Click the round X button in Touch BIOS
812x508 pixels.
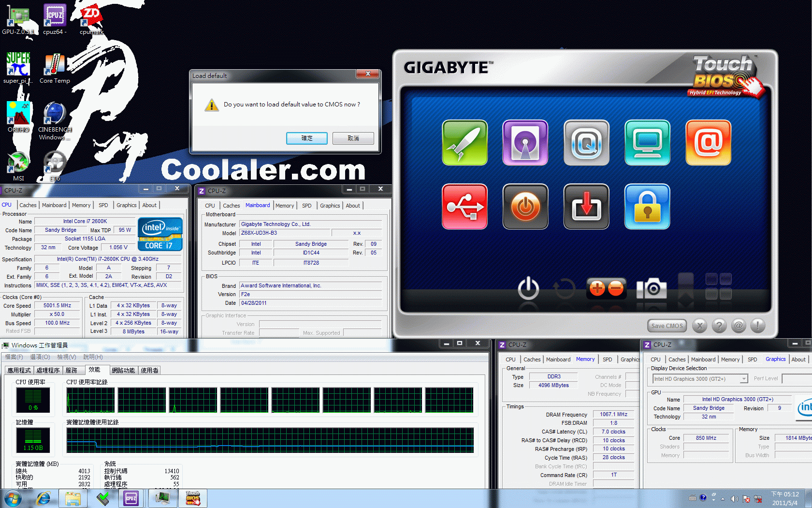(699, 326)
